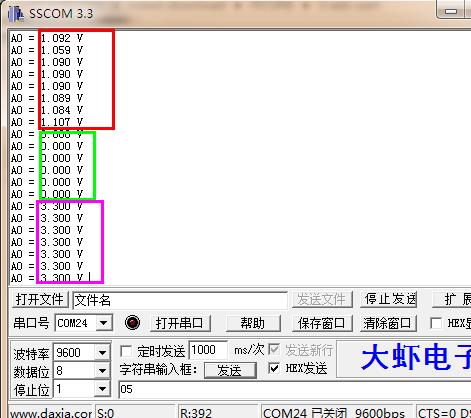Click the 清除窗口 button

[x=388, y=323]
